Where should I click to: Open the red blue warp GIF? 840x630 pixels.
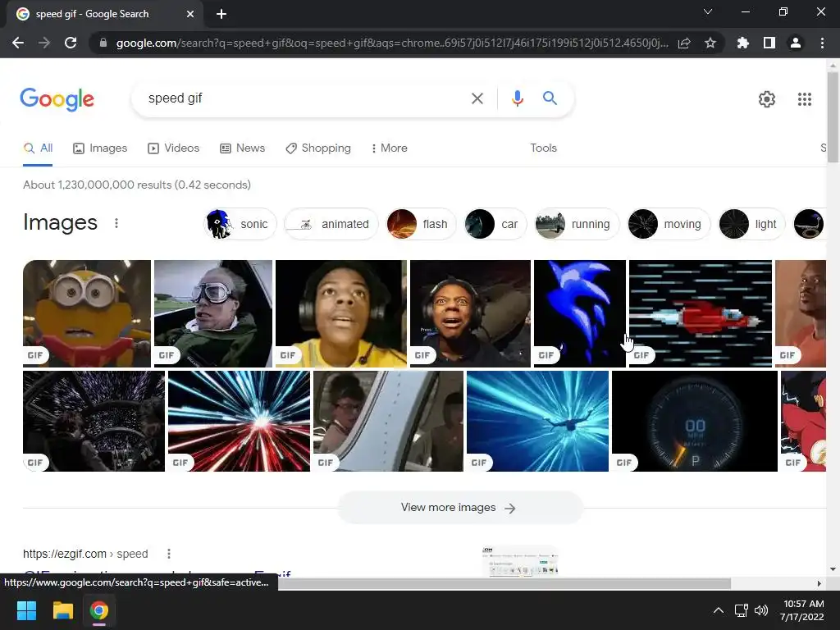point(239,421)
